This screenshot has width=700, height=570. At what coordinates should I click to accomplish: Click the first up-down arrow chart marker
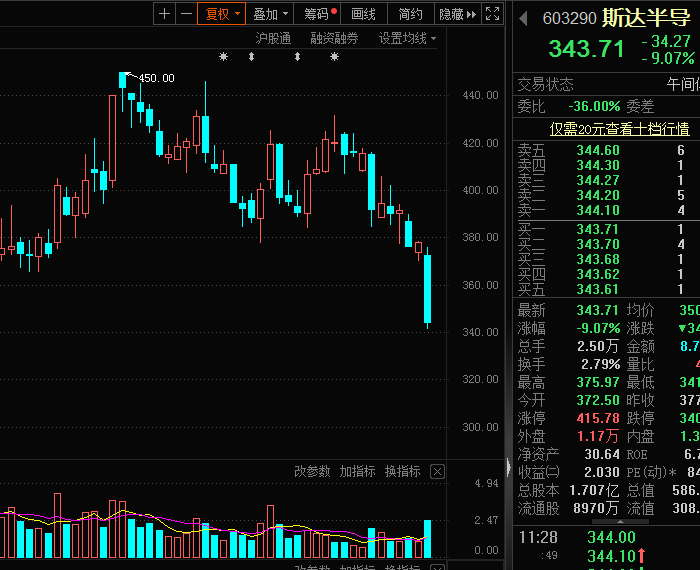(x=252, y=57)
